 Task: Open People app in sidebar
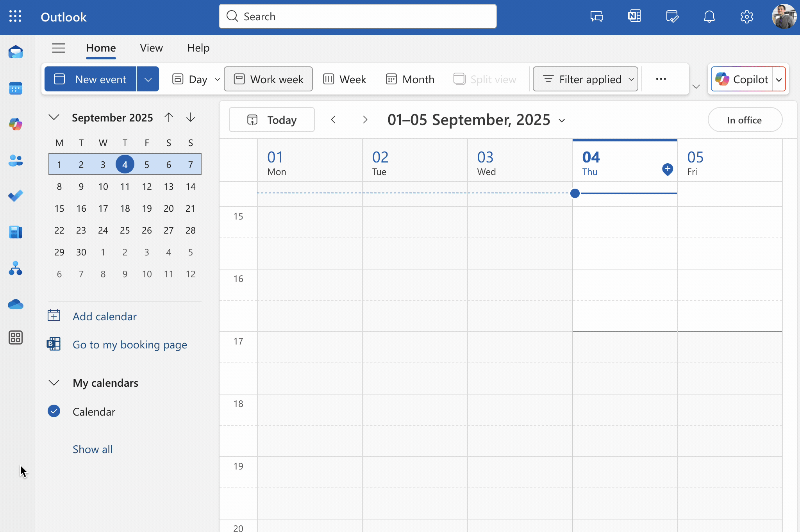pyautogui.click(x=16, y=160)
